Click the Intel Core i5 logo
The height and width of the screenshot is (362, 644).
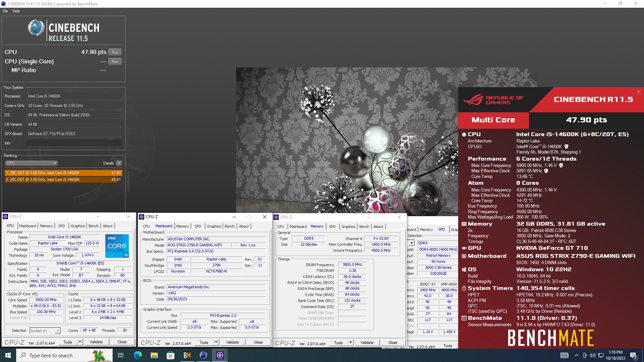117,246
